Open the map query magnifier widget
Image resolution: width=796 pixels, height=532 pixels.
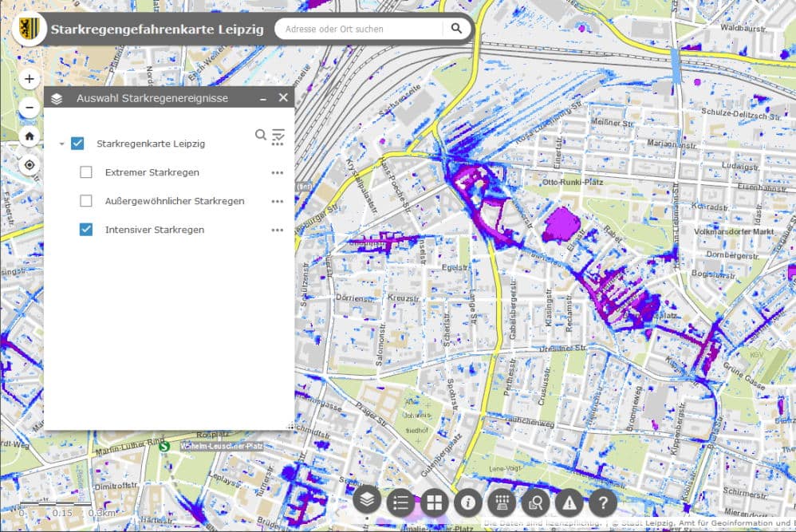coord(535,502)
